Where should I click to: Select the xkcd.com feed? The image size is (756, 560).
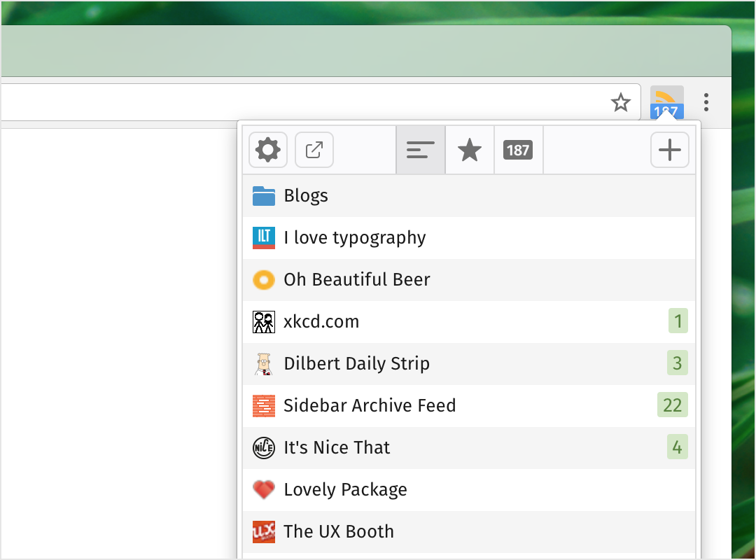[x=468, y=322]
